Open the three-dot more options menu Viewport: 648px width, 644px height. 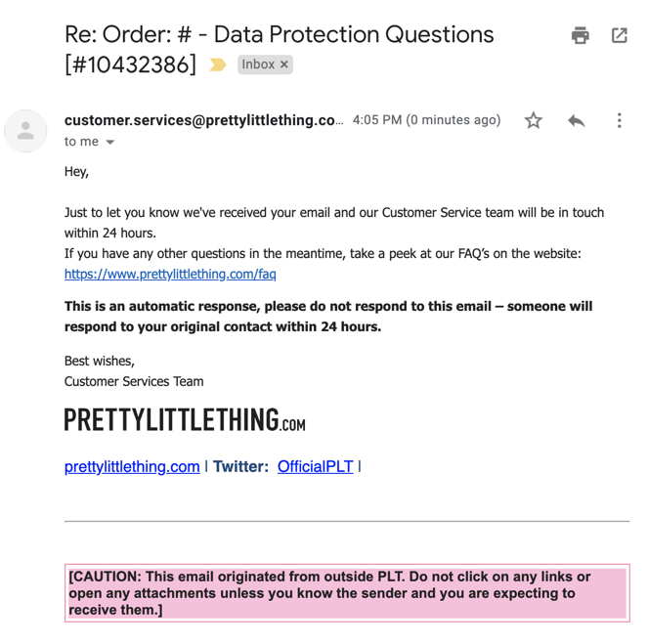619,120
